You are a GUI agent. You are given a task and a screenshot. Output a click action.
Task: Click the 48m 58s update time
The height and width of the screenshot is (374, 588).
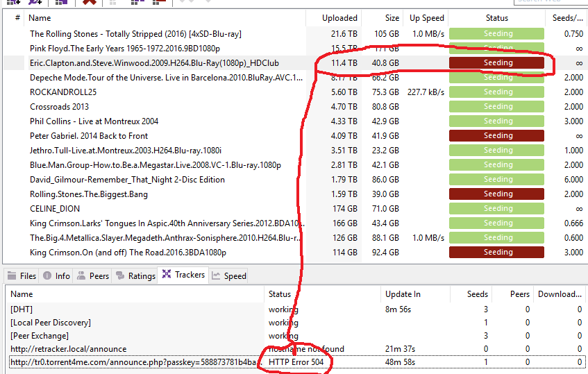pos(400,362)
